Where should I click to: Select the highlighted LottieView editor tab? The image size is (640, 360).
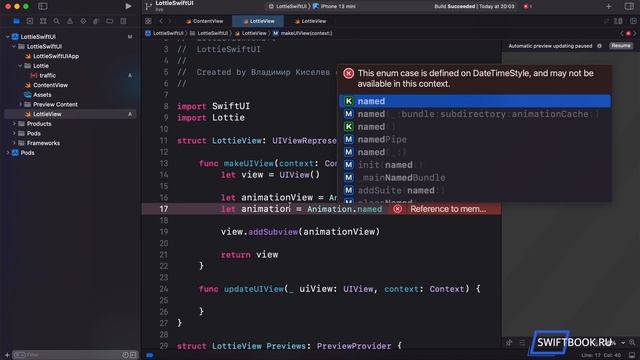coord(258,21)
